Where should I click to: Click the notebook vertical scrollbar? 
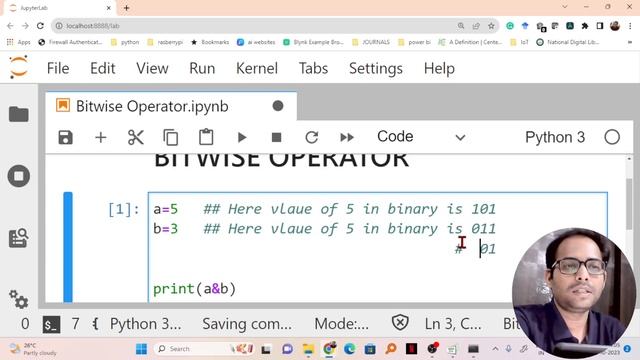629,204
